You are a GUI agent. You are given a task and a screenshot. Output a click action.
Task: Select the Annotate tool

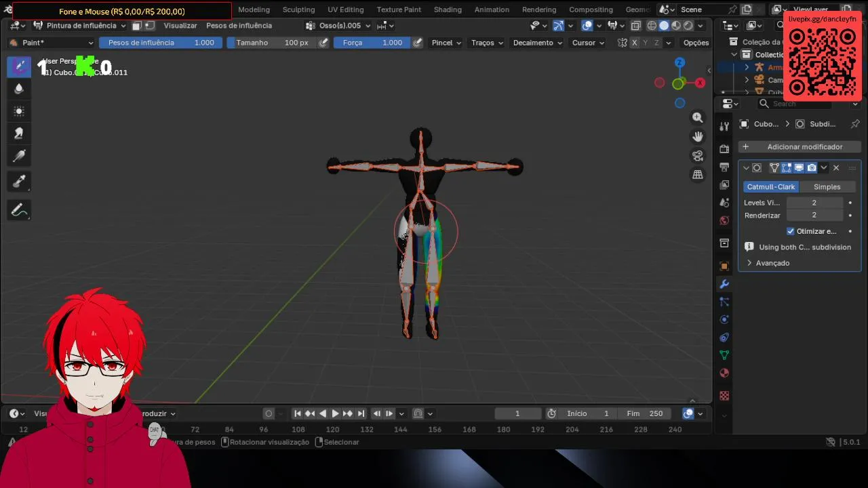[19, 211]
